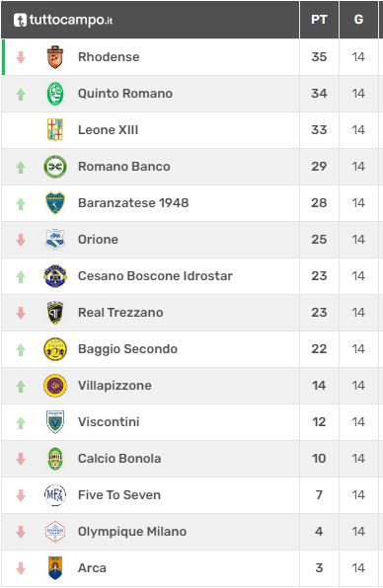Open the Olympique Milano team page

click(x=132, y=532)
